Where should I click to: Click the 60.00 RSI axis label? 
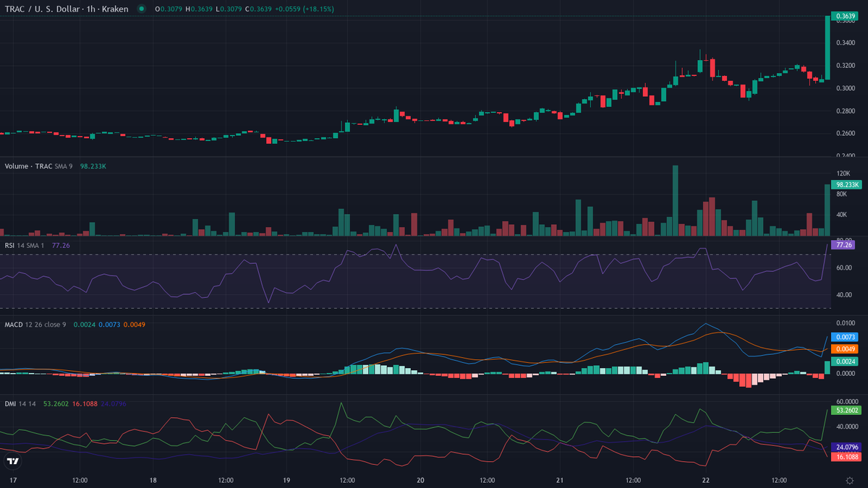(843, 267)
